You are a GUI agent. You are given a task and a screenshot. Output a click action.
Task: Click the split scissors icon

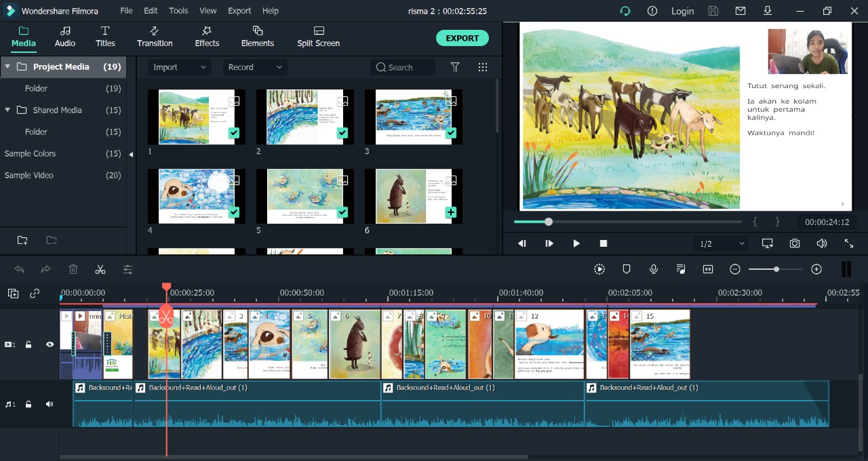pyautogui.click(x=100, y=269)
